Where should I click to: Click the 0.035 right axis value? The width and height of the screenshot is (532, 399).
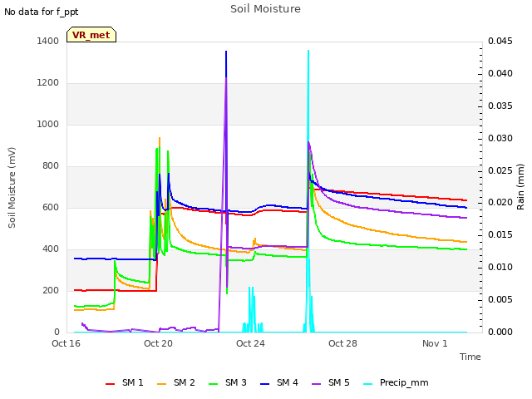point(500,106)
